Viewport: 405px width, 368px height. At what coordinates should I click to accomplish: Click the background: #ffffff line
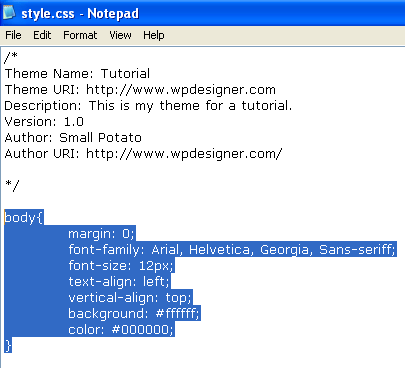click(134, 314)
